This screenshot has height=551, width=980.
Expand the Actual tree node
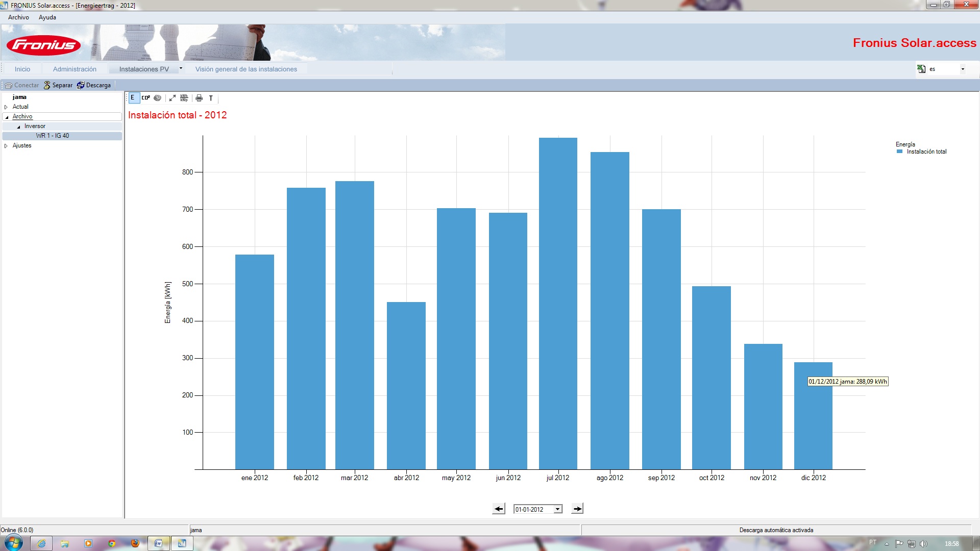point(6,107)
